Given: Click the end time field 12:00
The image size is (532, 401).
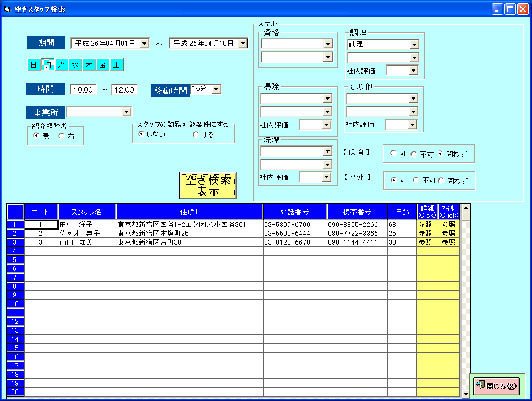Looking at the screenshot, I should pyautogui.click(x=124, y=90).
